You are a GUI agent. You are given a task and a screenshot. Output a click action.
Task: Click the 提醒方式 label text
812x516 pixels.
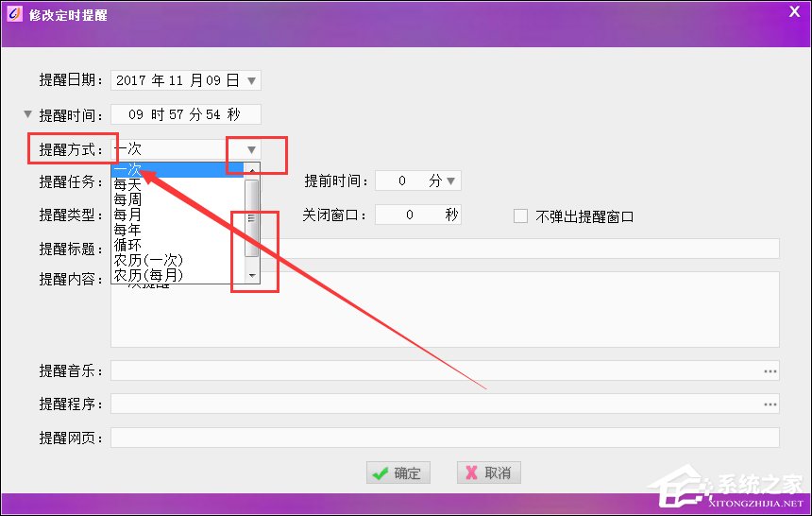71,150
